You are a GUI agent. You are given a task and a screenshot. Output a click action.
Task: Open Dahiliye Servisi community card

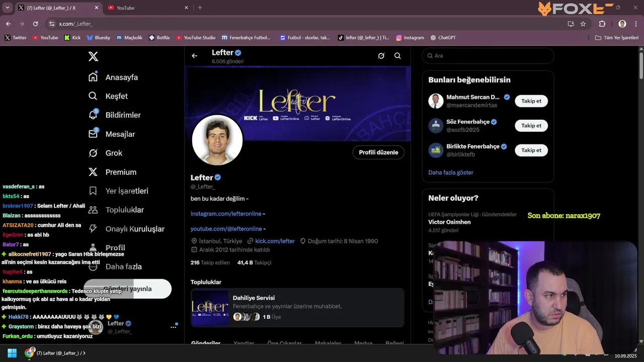pyautogui.click(x=297, y=308)
